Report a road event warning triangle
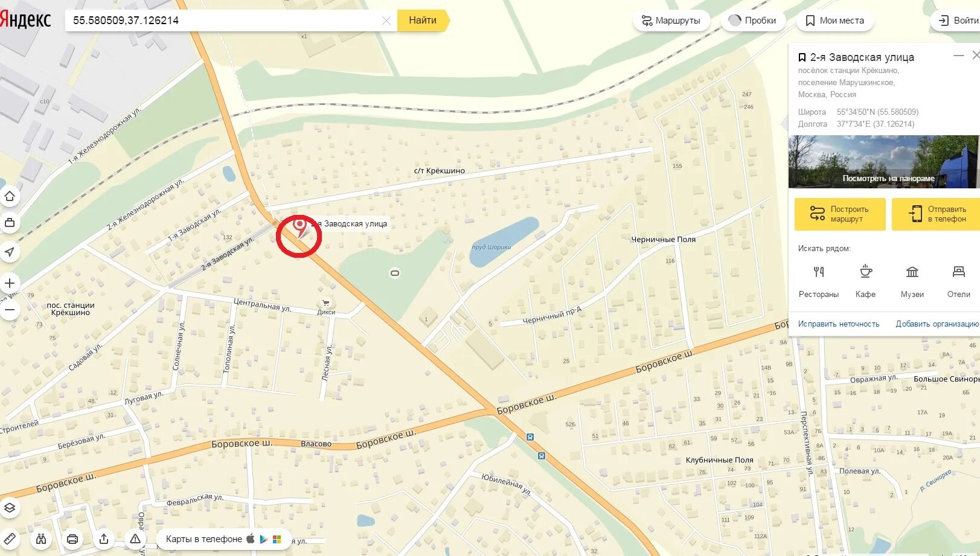The height and width of the screenshot is (556, 980). pyautogui.click(x=135, y=539)
